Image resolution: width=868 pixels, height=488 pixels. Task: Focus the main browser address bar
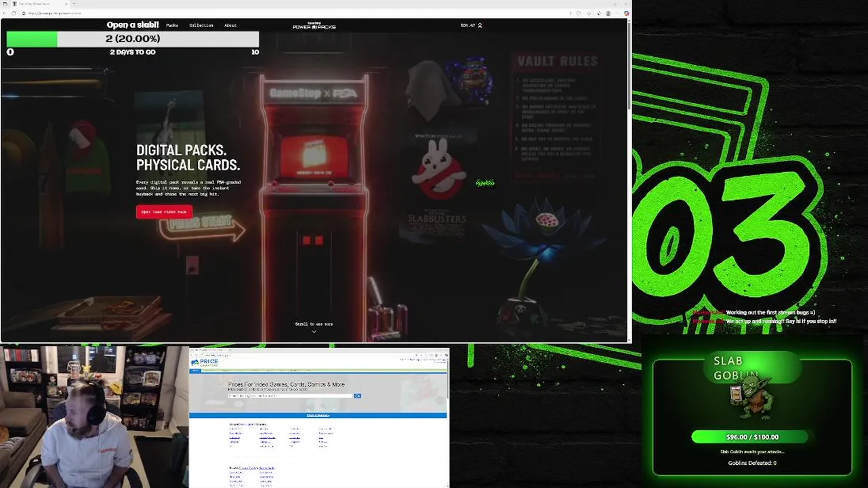pyautogui.click(x=291, y=13)
